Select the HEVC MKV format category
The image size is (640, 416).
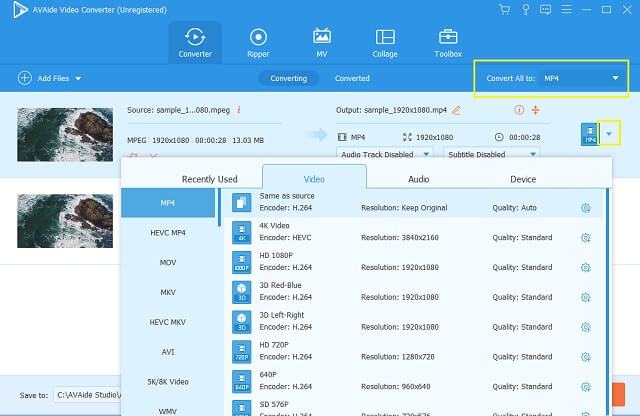(x=168, y=322)
